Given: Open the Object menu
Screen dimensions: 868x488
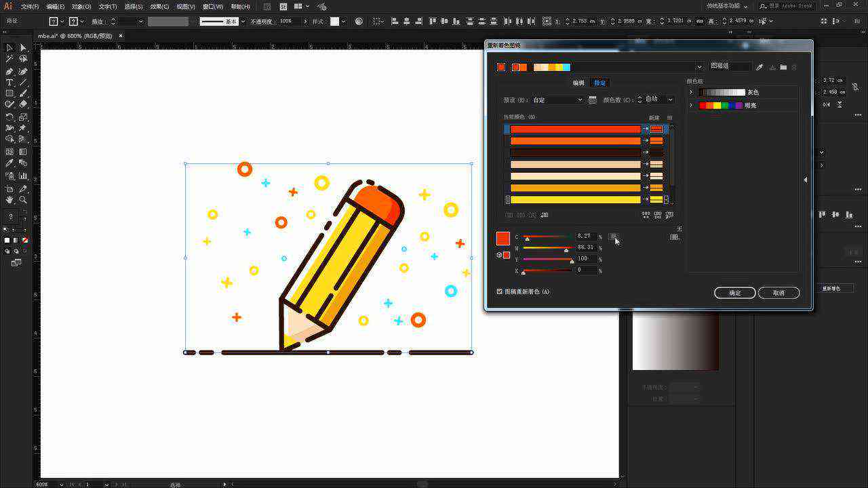Looking at the screenshot, I should click(81, 6).
